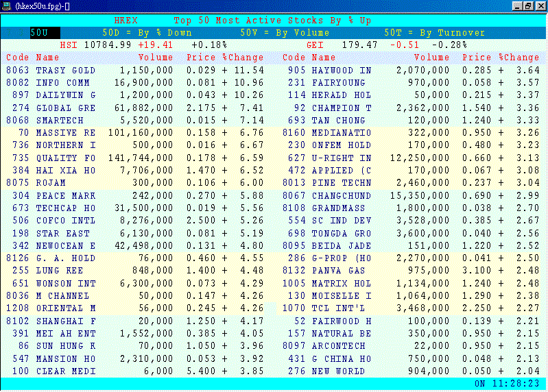Select G. A. HOLD stock name

(66, 258)
